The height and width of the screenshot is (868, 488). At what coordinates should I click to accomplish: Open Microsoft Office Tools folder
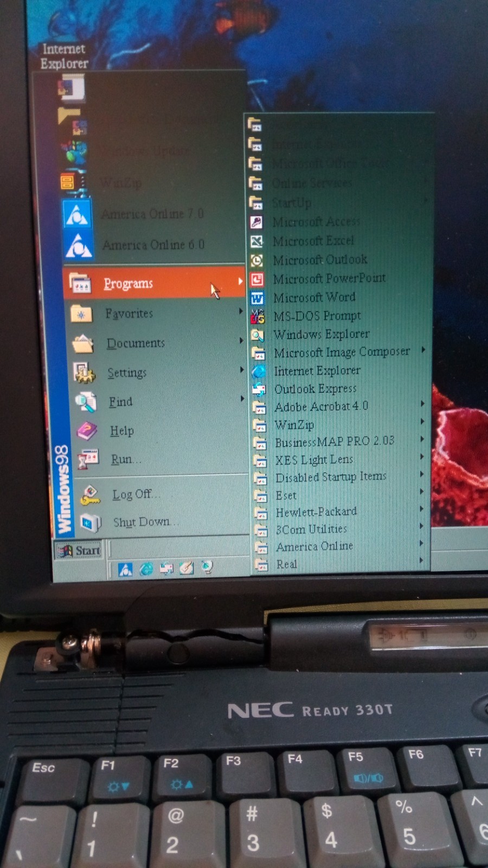339,163
